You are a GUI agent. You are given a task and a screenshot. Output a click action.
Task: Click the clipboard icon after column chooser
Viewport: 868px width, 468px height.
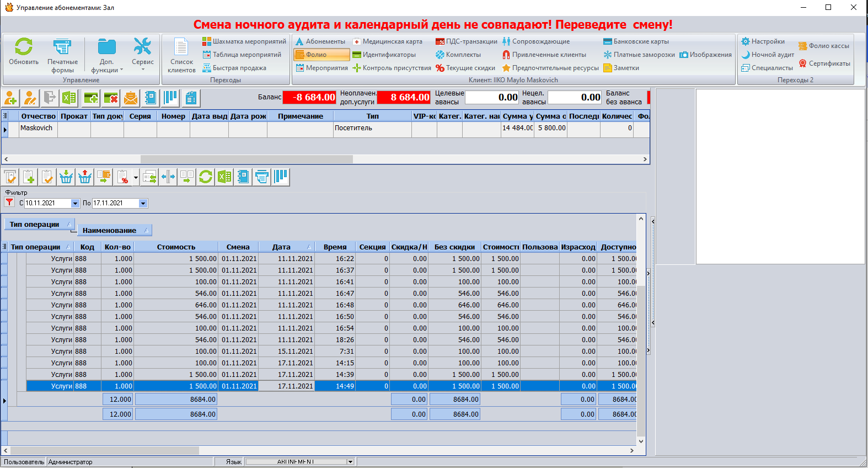[191, 98]
